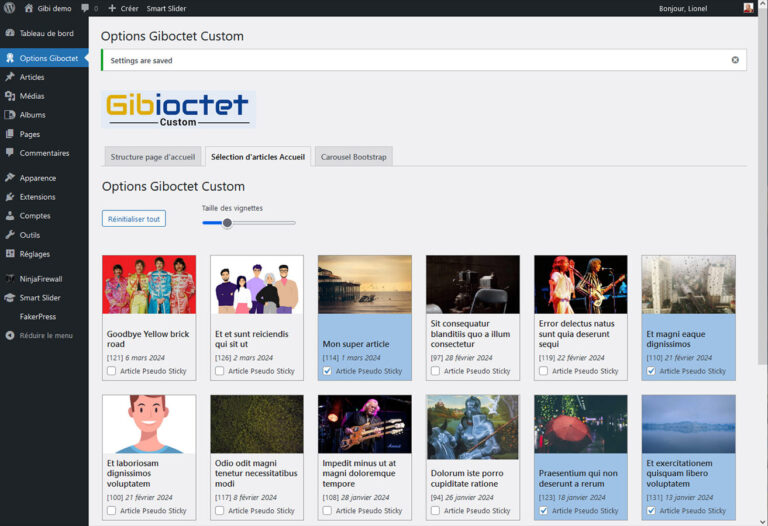Open Lionel's avatar in the admin bar

click(748, 8)
